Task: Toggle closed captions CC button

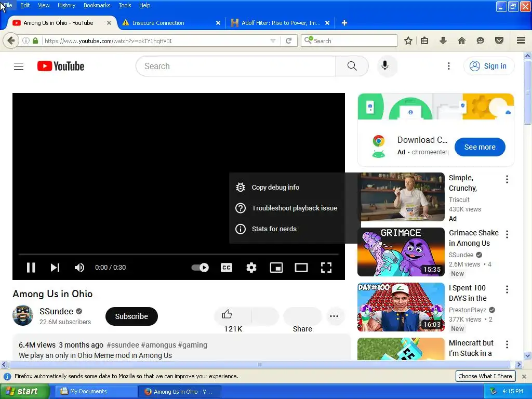Action: coord(227,268)
